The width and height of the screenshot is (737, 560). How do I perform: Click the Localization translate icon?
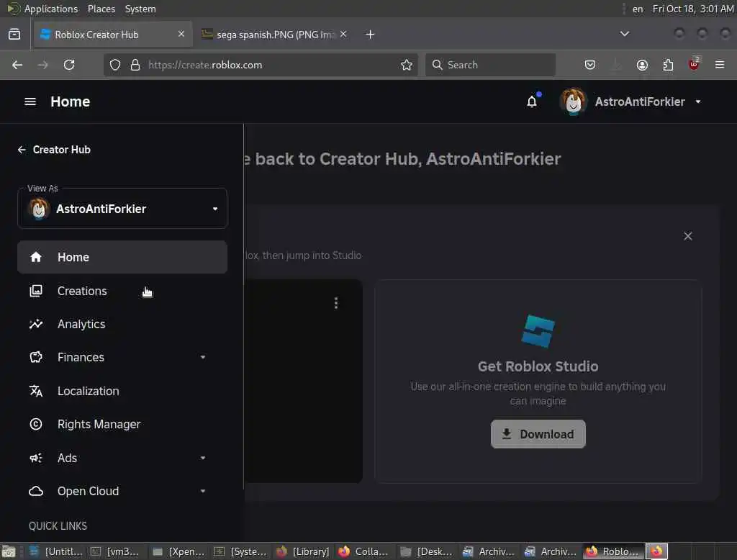pyautogui.click(x=36, y=391)
